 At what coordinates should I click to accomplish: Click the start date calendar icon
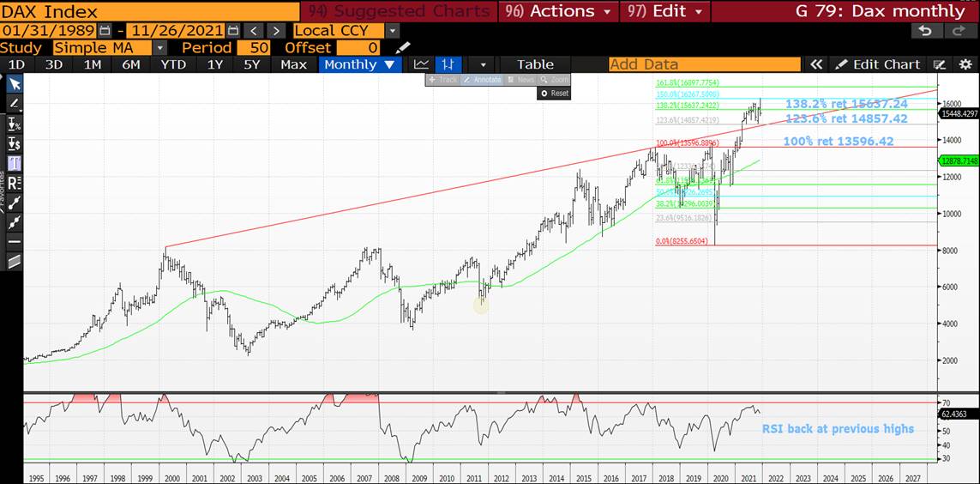(105, 30)
